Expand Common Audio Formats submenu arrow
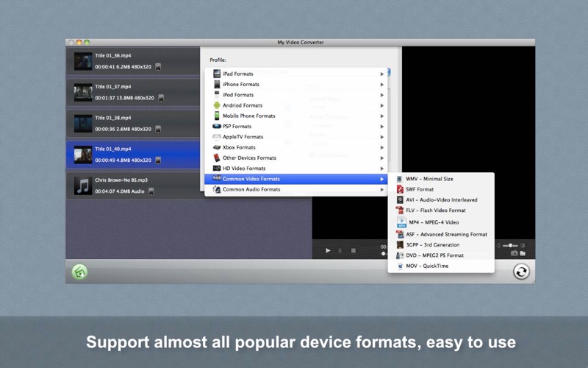 [x=381, y=190]
